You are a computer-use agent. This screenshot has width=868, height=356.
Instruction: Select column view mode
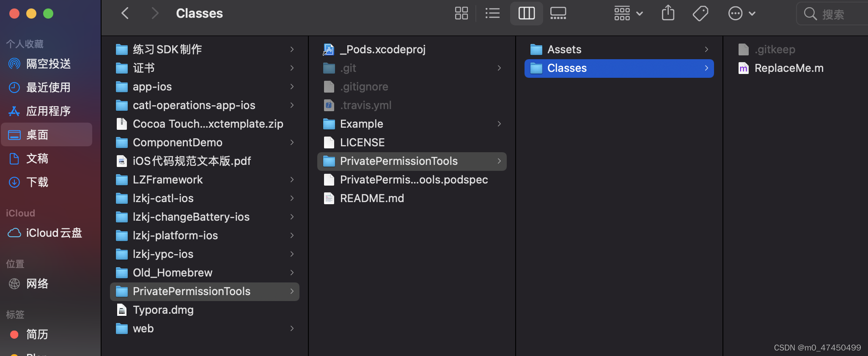[526, 14]
